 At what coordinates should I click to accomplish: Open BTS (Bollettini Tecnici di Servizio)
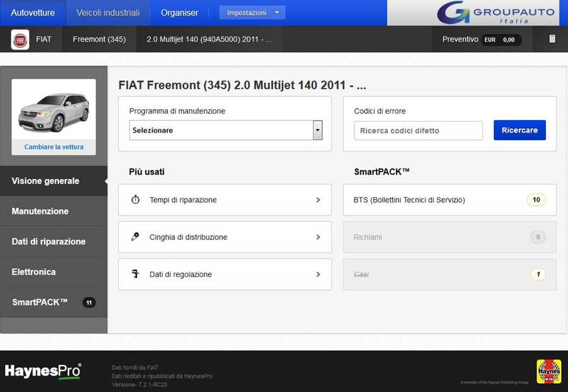(449, 200)
